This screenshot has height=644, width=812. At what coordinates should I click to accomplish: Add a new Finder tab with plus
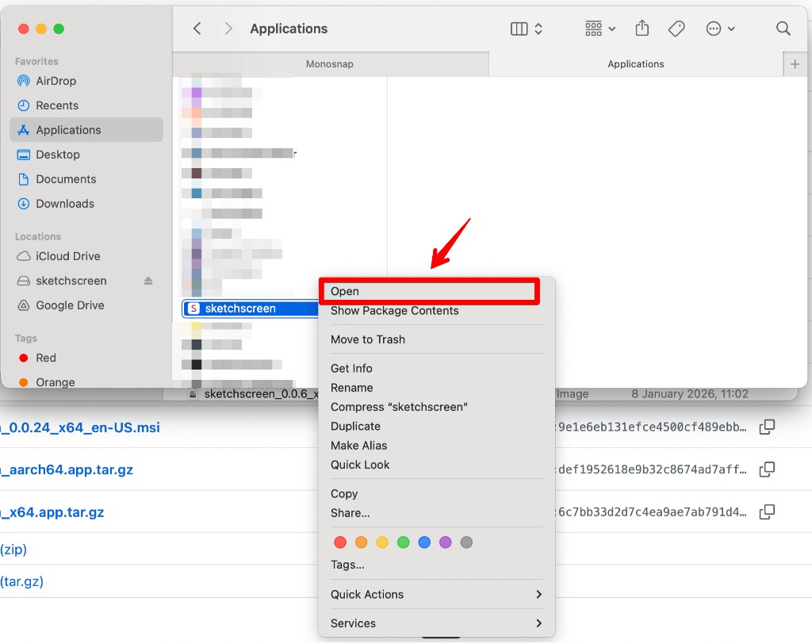click(x=795, y=64)
